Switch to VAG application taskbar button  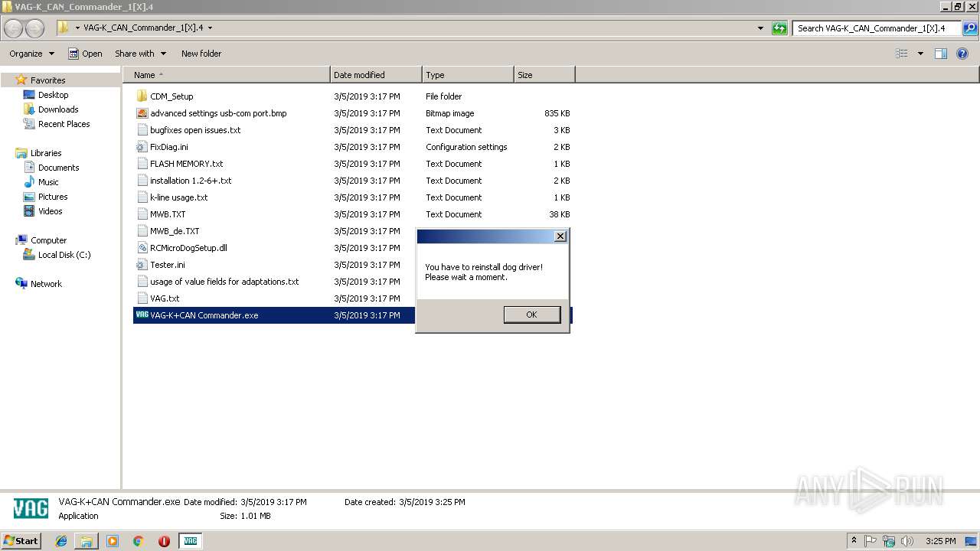click(x=191, y=541)
